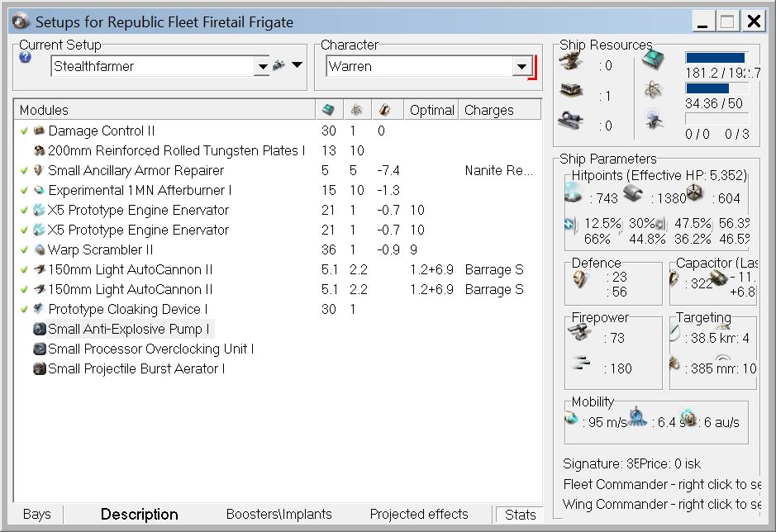The height and width of the screenshot is (532, 776).
Task: Click the window title bar app icon
Action: pyautogui.click(x=21, y=21)
